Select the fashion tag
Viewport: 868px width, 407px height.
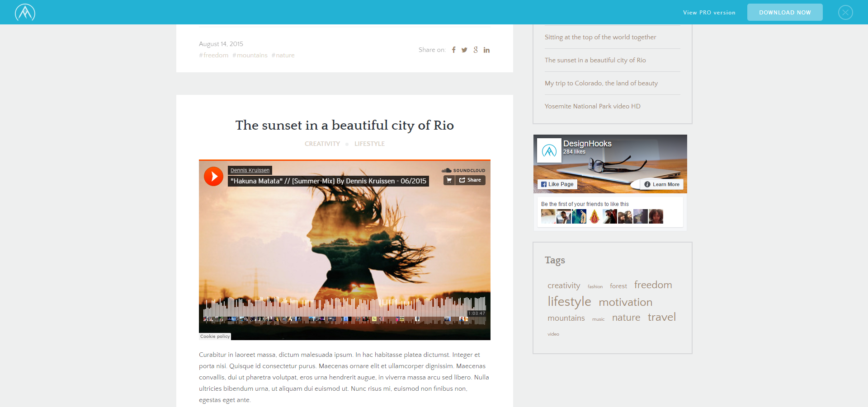pos(595,286)
